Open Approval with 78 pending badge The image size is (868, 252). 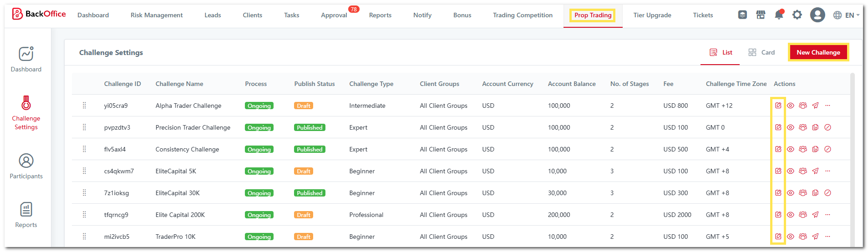pyautogui.click(x=334, y=15)
